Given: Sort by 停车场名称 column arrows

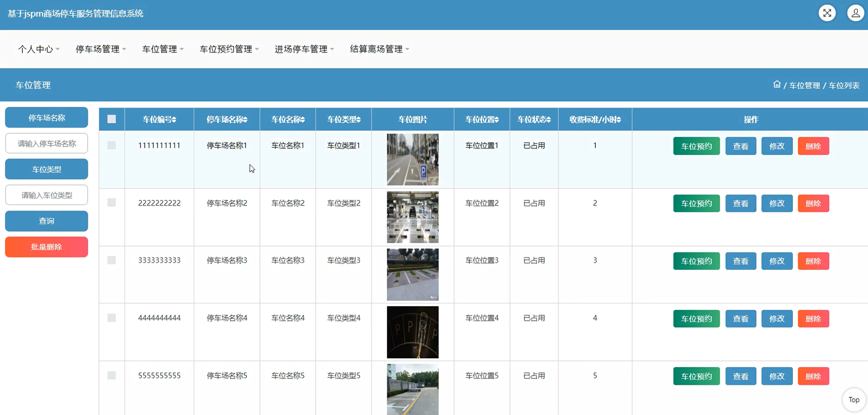Looking at the screenshot, I should tap(245, 119).
